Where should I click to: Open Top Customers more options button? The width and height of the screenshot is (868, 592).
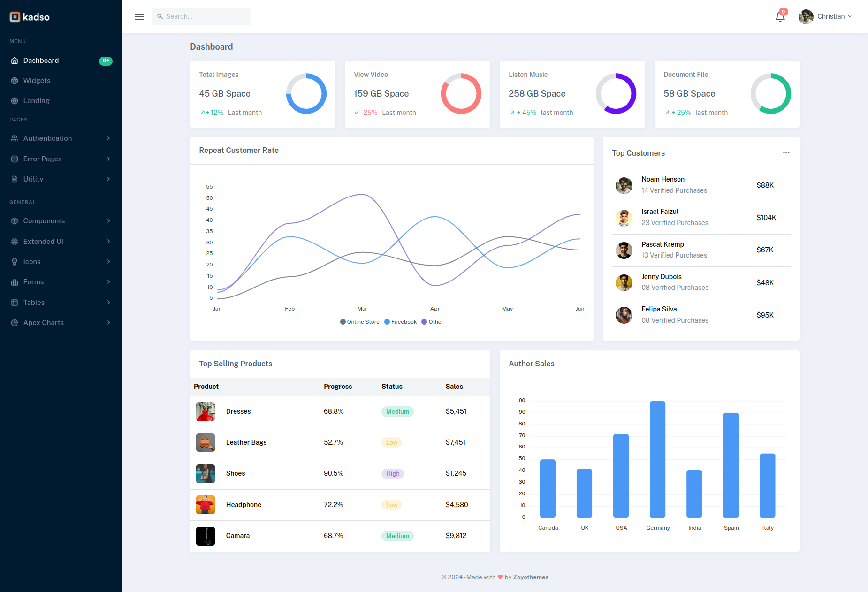(786, 153)
